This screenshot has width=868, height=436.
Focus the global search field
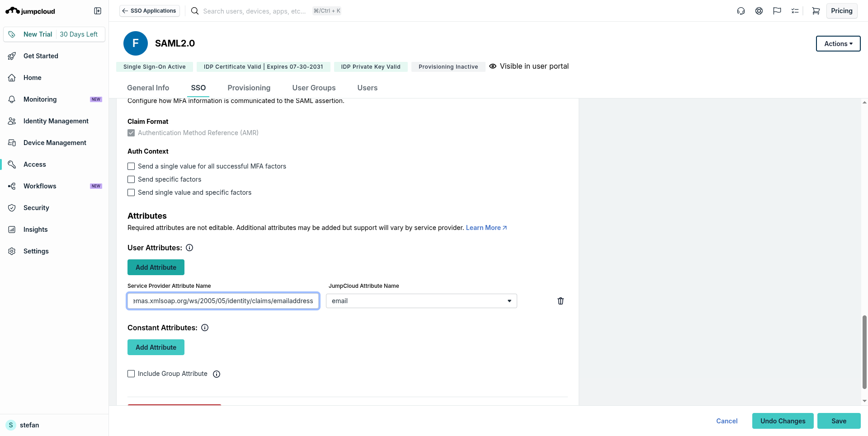click(x=254, y=11)
